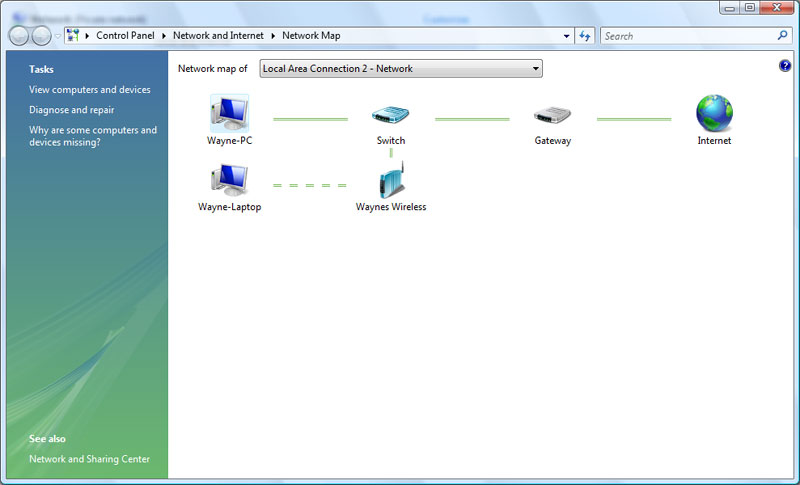
Task: Open Network and Sharing Center link
Action: 89,459
